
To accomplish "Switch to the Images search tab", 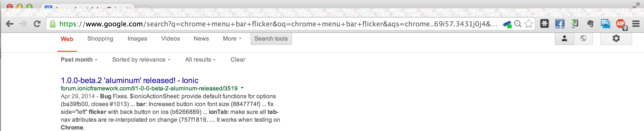I will point(137,39).
